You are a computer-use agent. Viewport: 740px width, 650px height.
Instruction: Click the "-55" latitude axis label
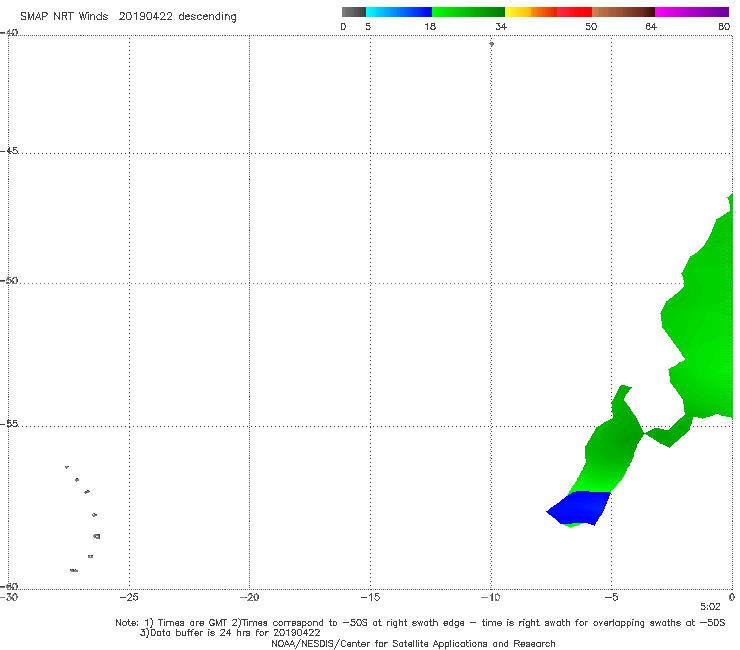[9, 423]
